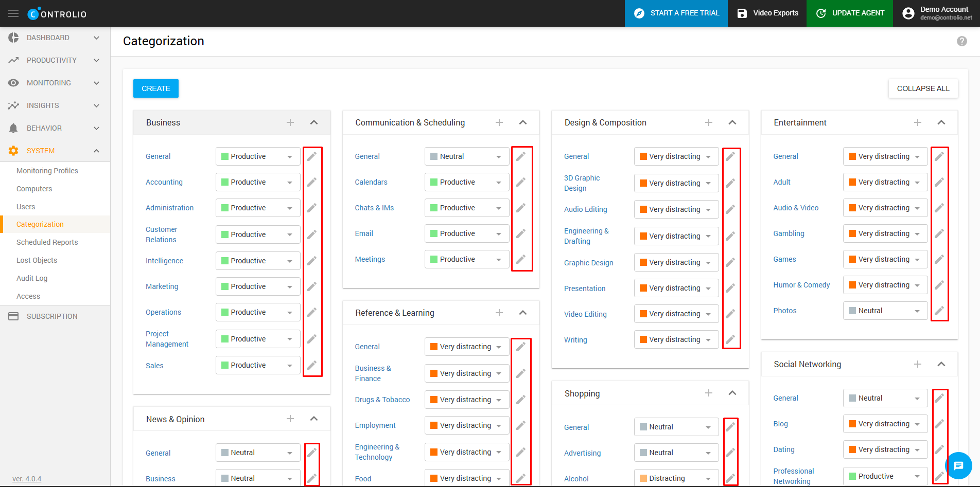Go to Audit Log in System menu
Screen dimensions: 980x487
[32, 278]
